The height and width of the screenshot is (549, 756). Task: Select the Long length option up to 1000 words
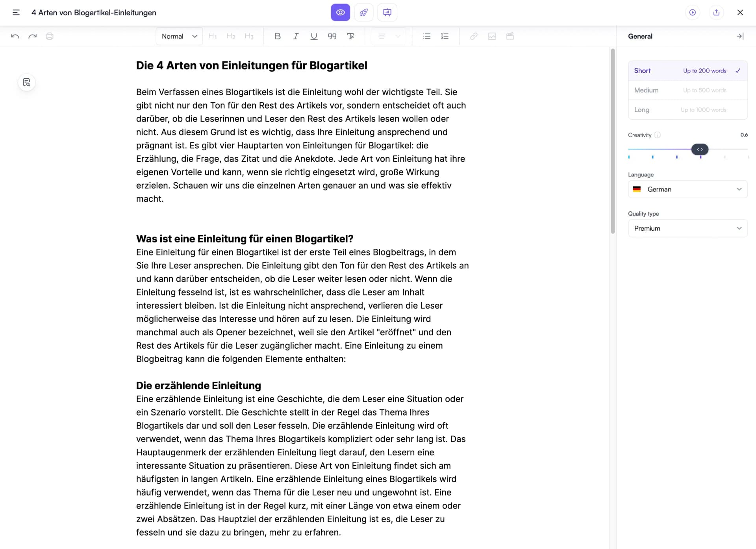(687, 109)
